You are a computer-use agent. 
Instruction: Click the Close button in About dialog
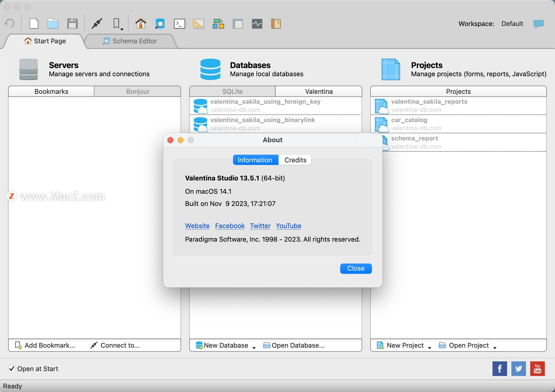(x=356, y=268)
